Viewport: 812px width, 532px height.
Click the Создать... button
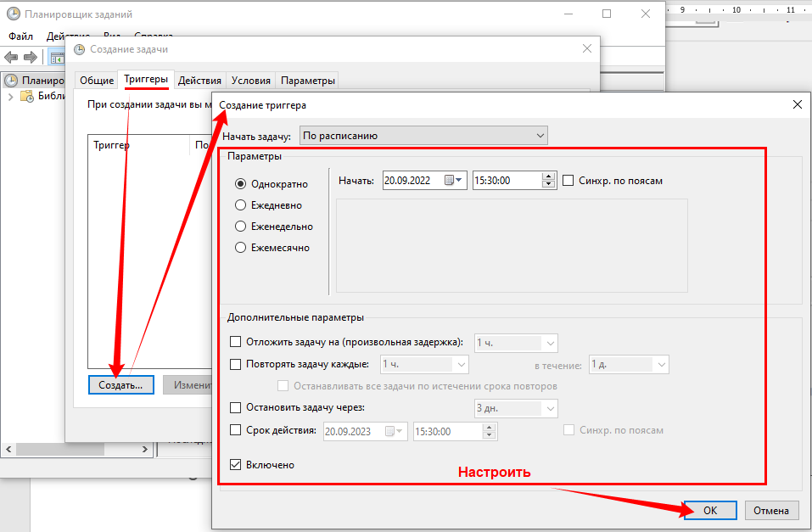tap(120, 384)
